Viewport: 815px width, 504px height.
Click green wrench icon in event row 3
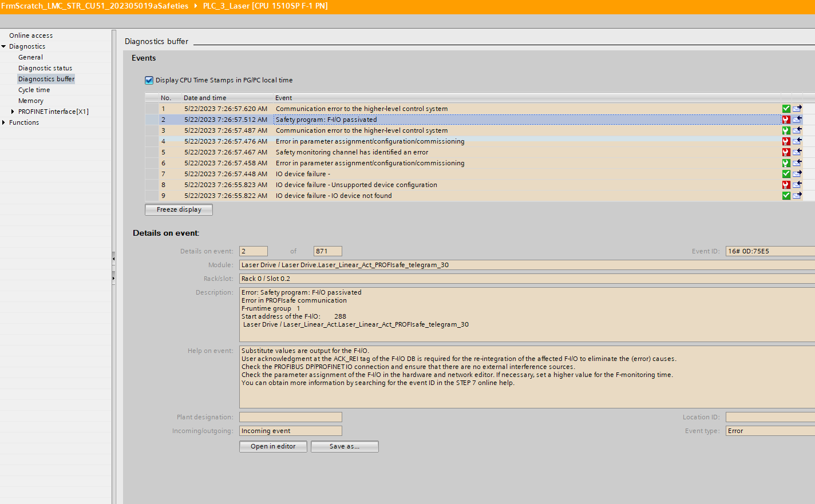(786, 130)
